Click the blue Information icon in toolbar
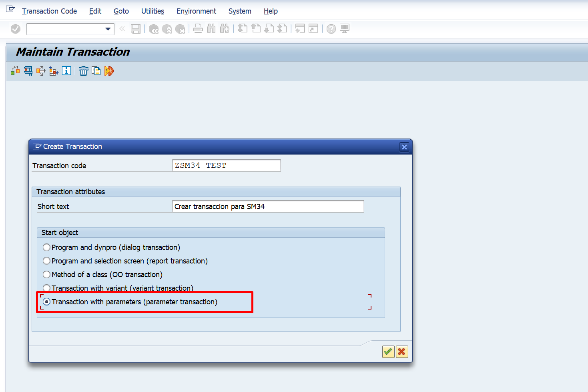 [66, 71]
